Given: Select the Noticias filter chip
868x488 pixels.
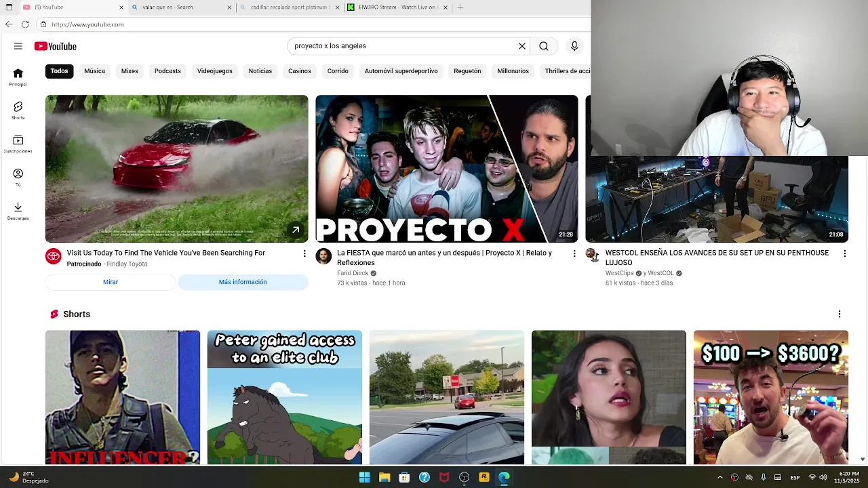Looking at the screenshot, I should [x=260, y=70].
